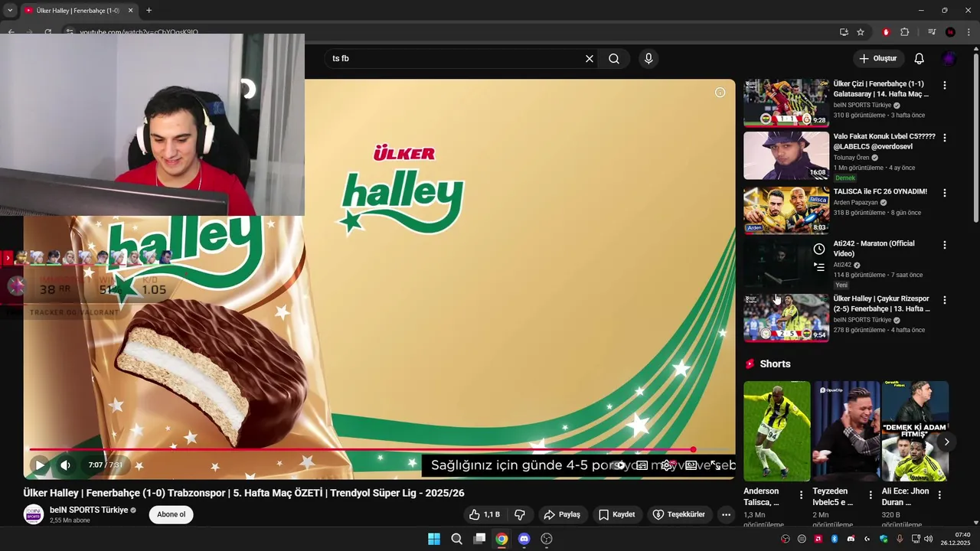Open beIN SPORTS Türkiye channel name
Image resolution: width=980 pixels, height=551 pixels.
(x=89, y=510)
